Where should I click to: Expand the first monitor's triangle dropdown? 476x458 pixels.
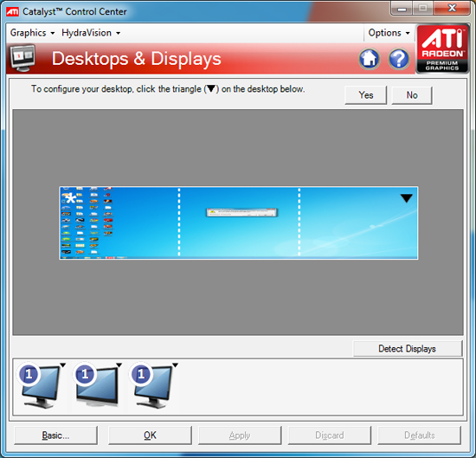coord(63,365)
